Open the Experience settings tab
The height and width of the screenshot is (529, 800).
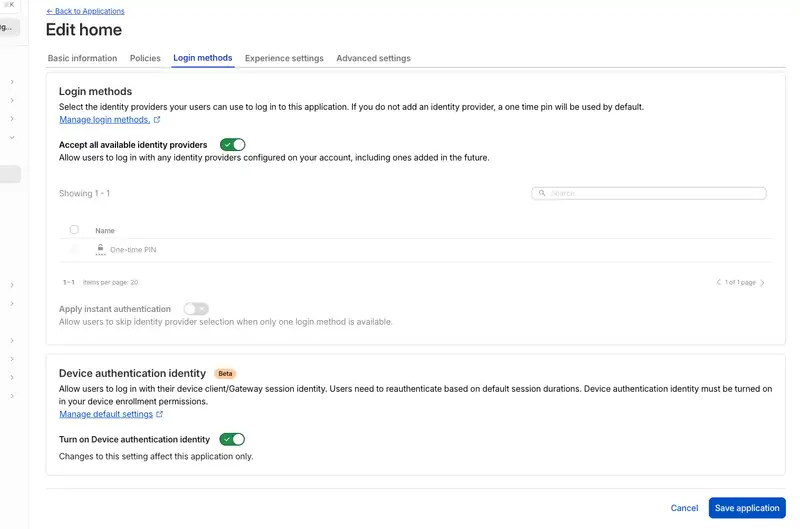pos(284,58)
